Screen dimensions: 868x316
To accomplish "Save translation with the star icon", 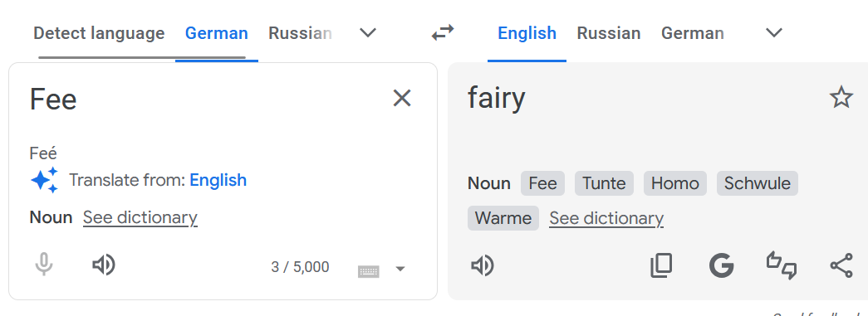I will (841, 98).
